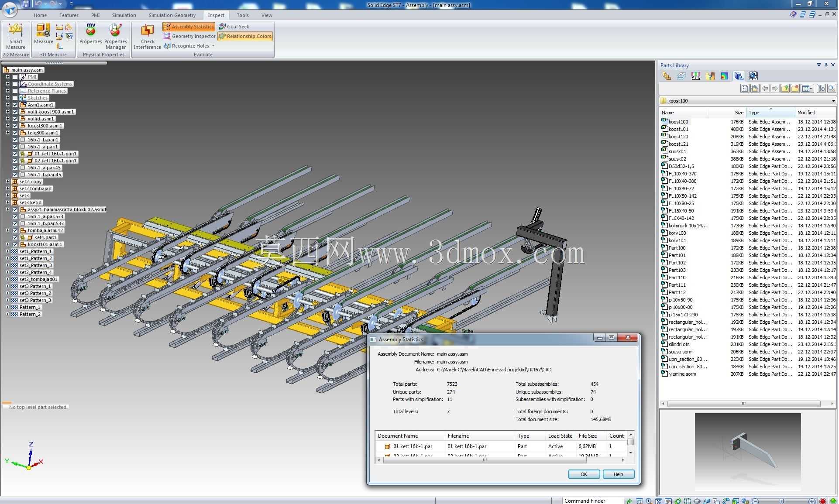Screen dimensions: 839x504
Task: Click Help in Assembly Statistics dialog
Action: pyautogui.click(x=618, y=474)
